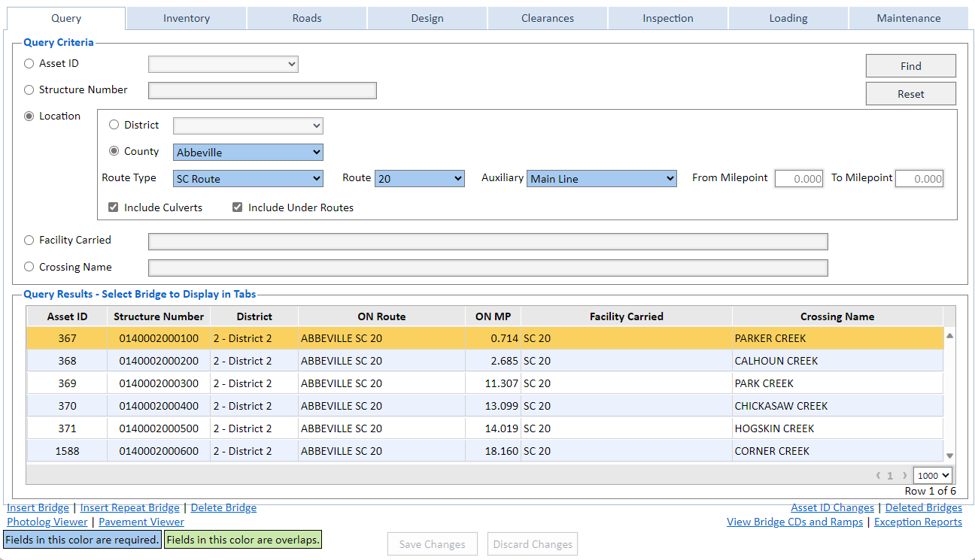Image resolution: width=975 pixels, height=560 pixels.
Task: Open the Auxiliary Main Line dropdown
Action: click(602, 179)
